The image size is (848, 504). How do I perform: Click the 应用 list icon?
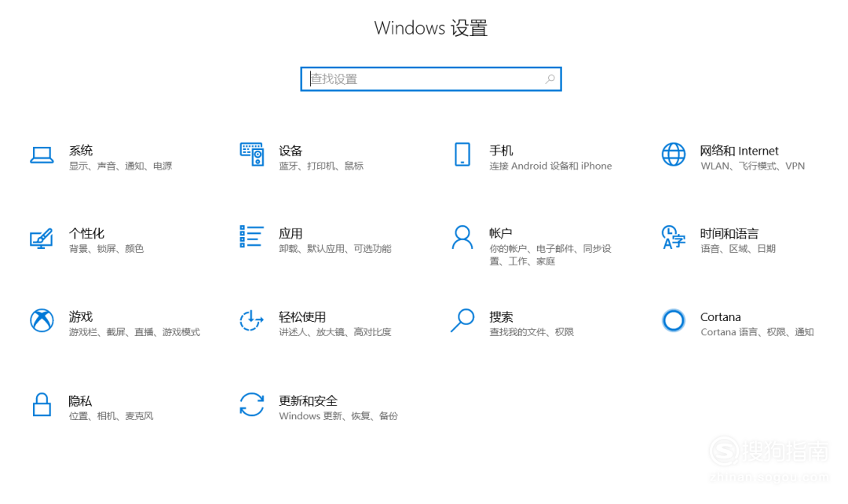pos(252,237)
